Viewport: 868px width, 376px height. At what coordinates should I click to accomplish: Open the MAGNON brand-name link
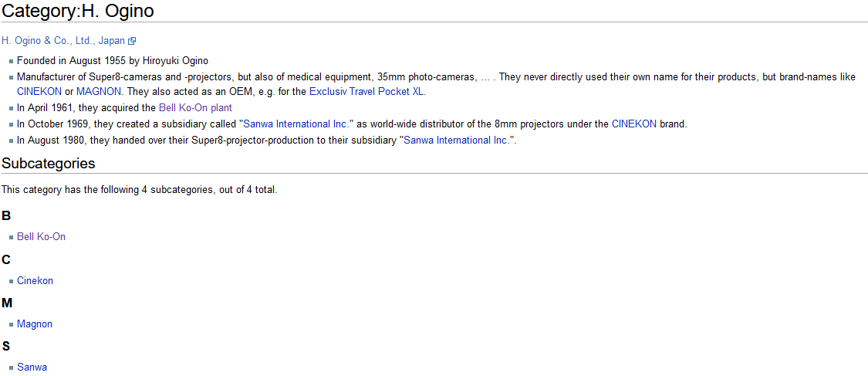[98, 91]
